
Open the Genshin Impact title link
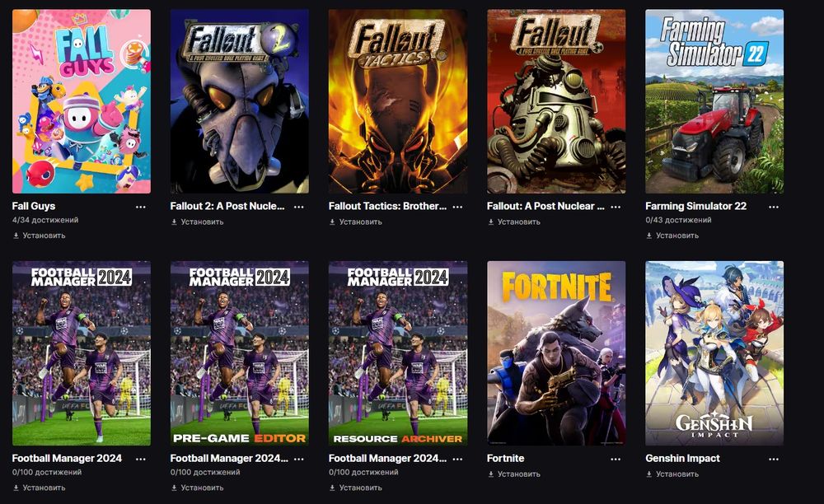(682, 459)
